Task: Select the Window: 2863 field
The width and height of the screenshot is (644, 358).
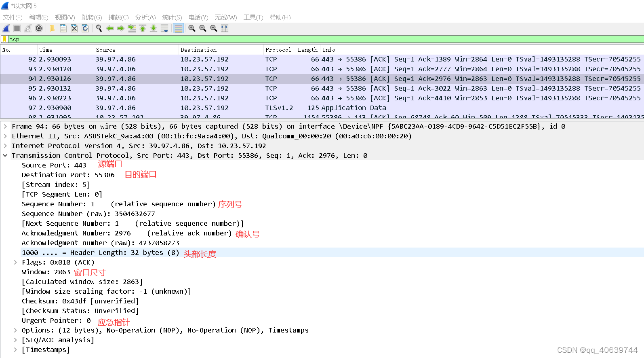Action: point(46,272)
